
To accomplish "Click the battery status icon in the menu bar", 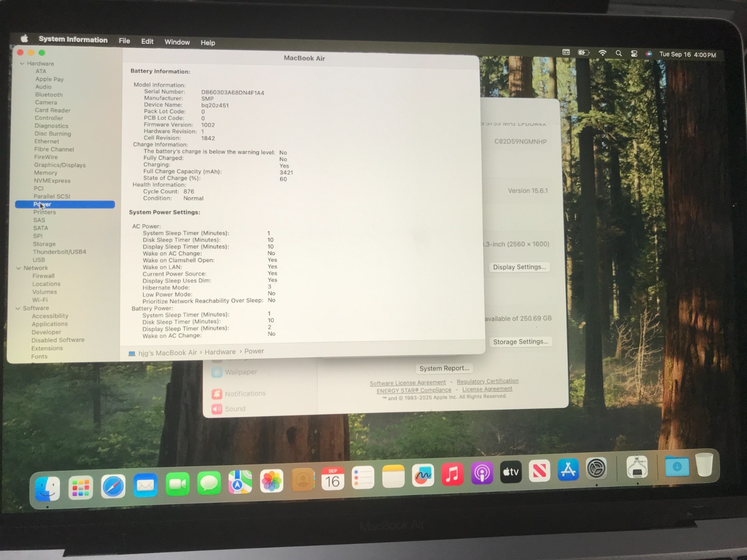I will pyautogui.click(x=584, y=53).
